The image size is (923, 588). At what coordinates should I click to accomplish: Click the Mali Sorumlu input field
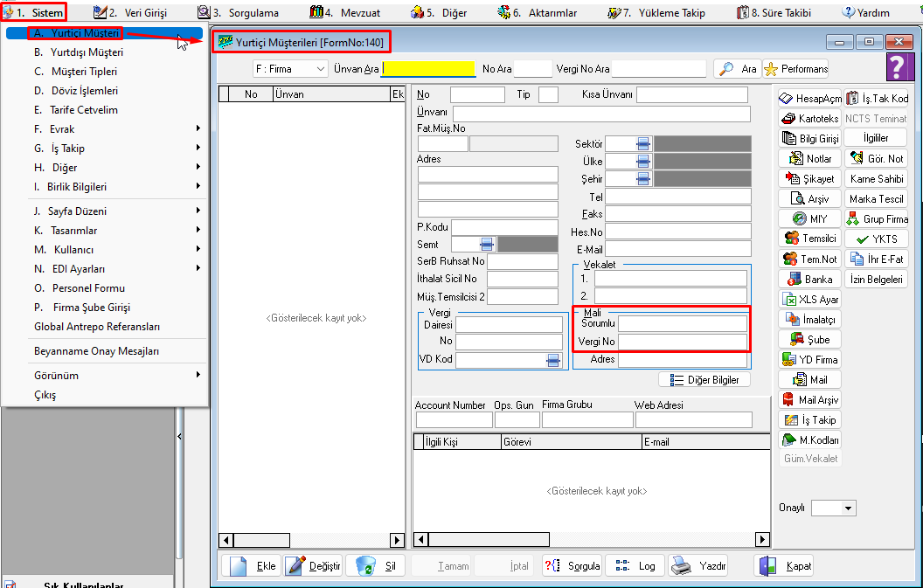pos(683,323)
